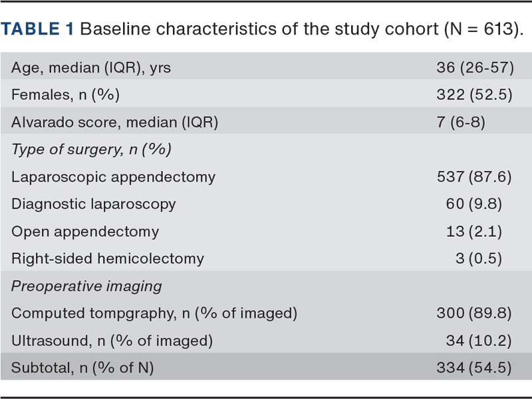Select the Computed tompgraphy row label
Screen dimensions: 532x399
pyautogui.click(x=154, y=313)
